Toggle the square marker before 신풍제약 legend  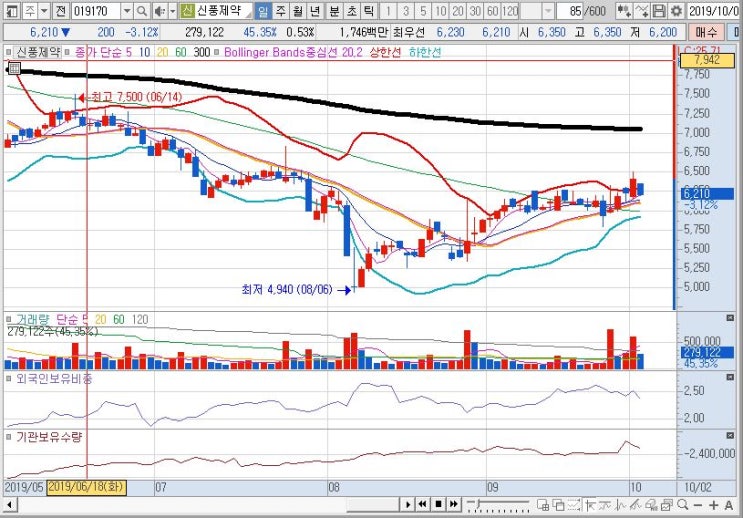click(x=9, y=52)
